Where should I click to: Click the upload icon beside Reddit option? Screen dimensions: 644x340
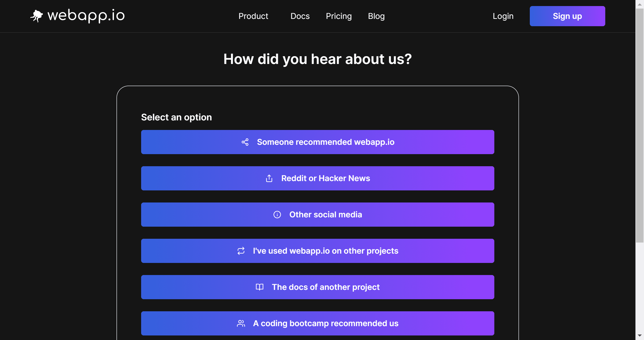pos(269,178)
